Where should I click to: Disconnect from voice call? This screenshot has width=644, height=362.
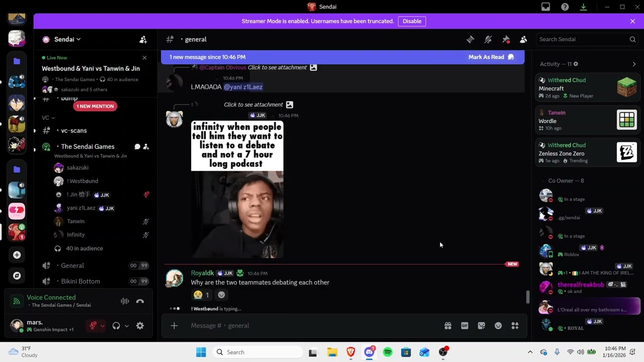[140, 301]
